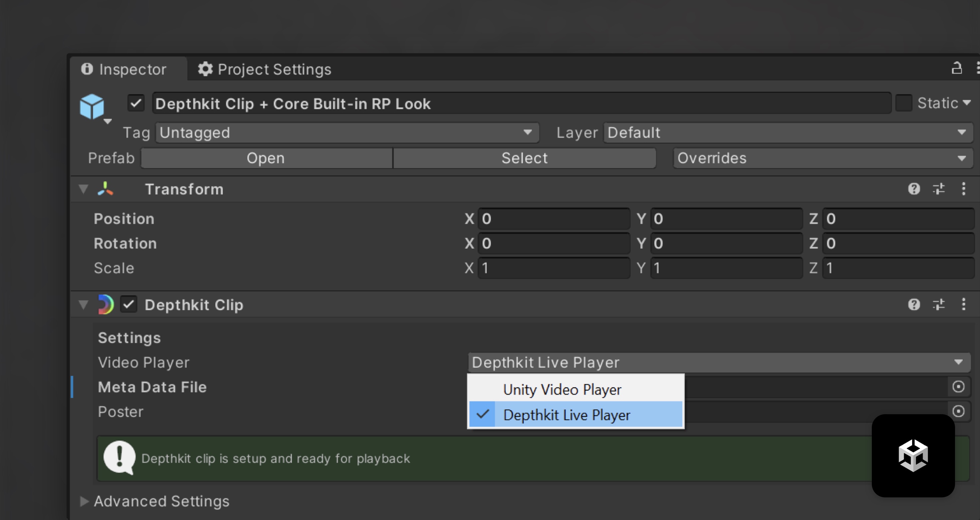Open Depthkit Clip help icon

tap(914, 304)
